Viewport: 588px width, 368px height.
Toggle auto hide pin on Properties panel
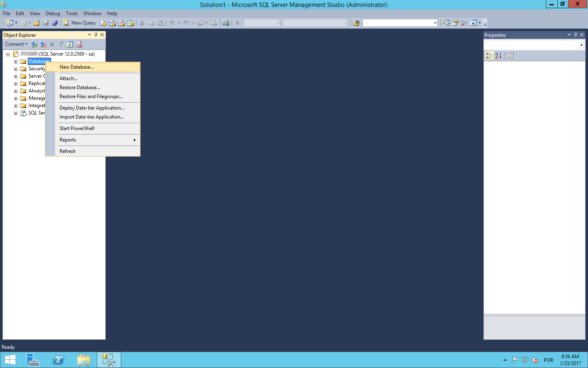pos(575,35)
